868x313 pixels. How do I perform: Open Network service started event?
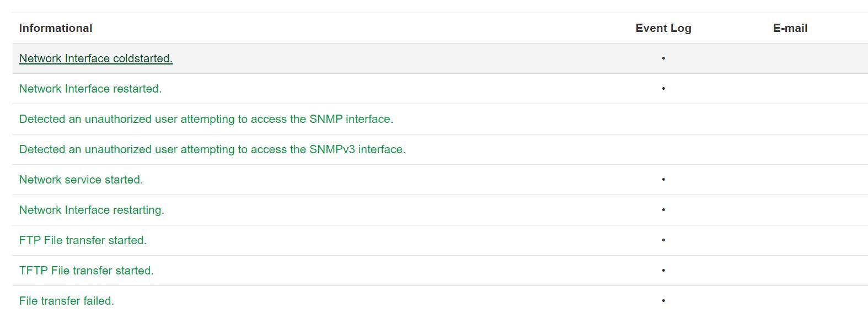[x=81, y=180]
